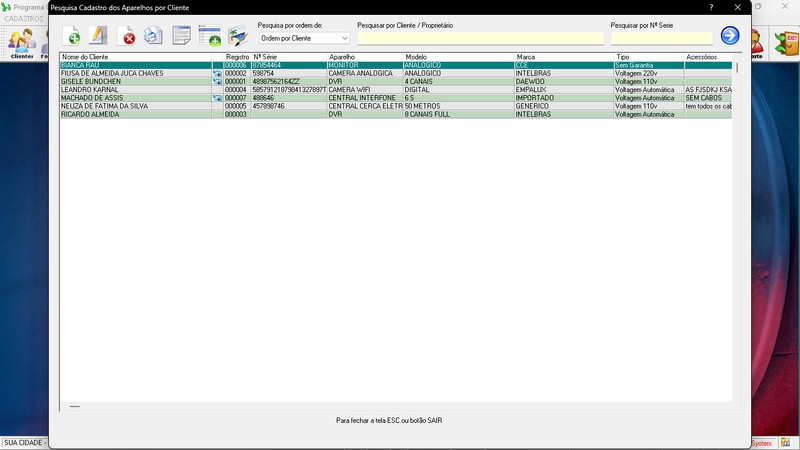The height and width of the screenshot is (450, 800).
Task: Click the printer icon in toolbar
Action: (153, 36)
